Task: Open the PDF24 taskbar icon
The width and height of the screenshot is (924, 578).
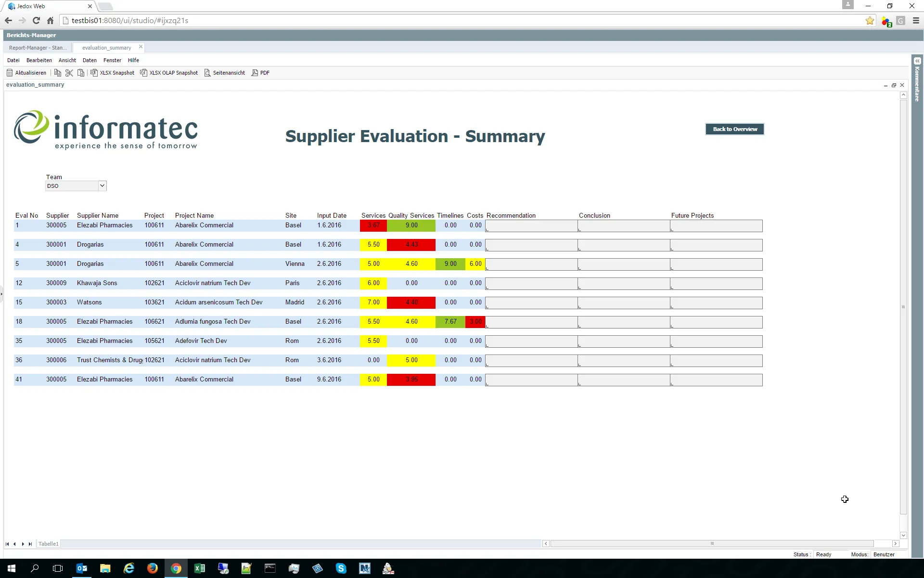Action: pos(388,568)
